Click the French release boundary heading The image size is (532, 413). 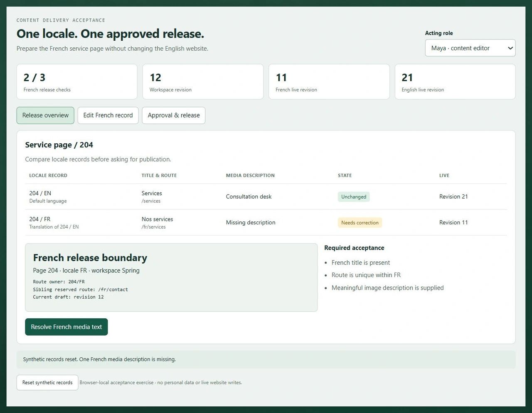click(90, 258)
